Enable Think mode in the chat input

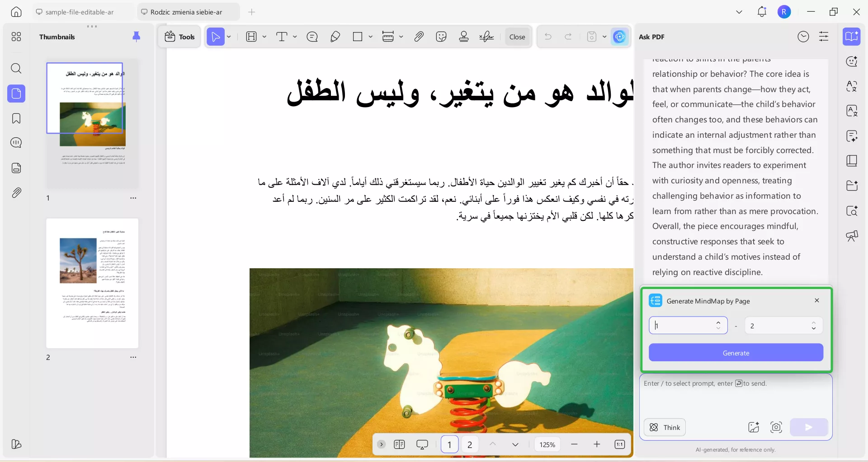coord(664,427)
